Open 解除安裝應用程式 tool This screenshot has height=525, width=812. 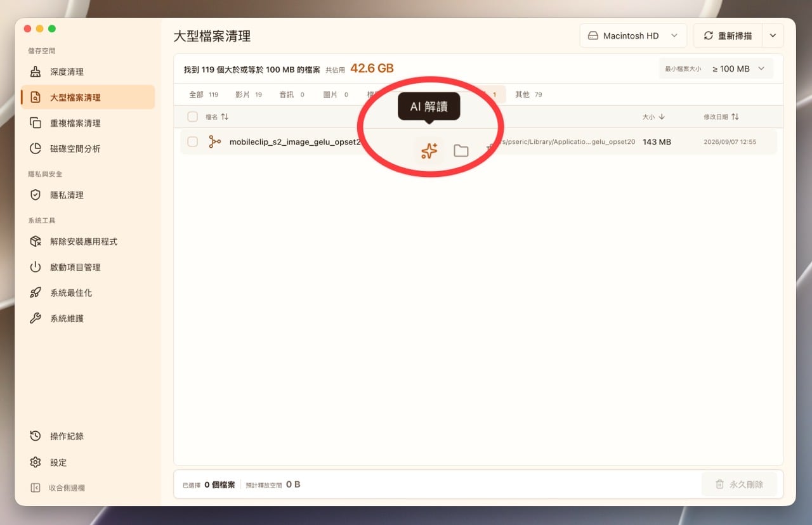(88, 242)
